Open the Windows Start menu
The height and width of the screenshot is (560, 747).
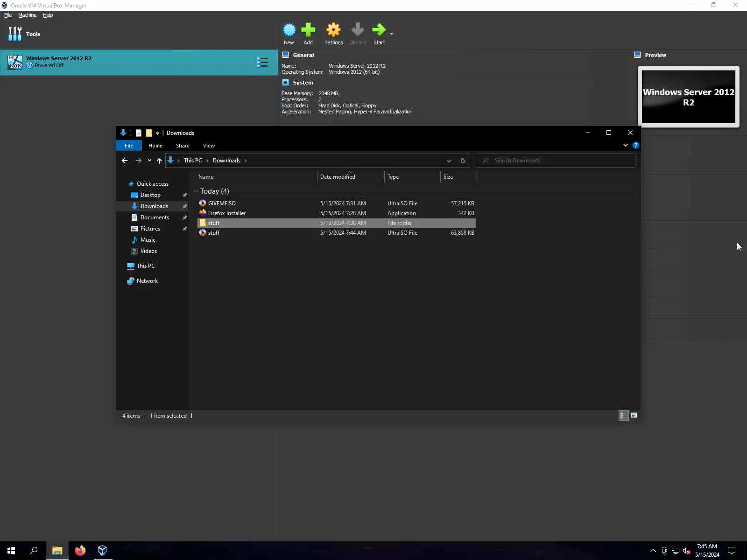click(x=11, y=551)
